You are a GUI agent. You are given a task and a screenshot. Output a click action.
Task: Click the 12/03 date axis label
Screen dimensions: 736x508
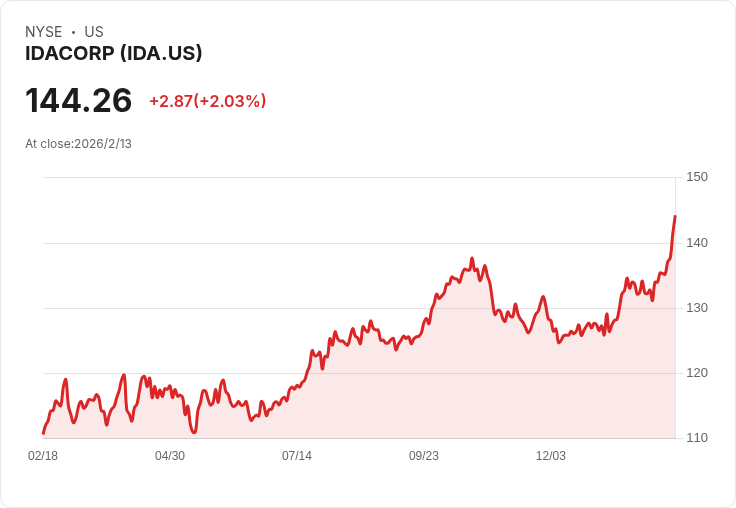551,456
